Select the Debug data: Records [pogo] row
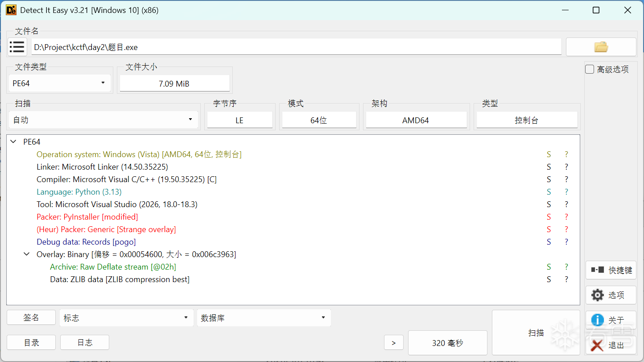This screenshot has width=644, height=362. pos(293,242)
